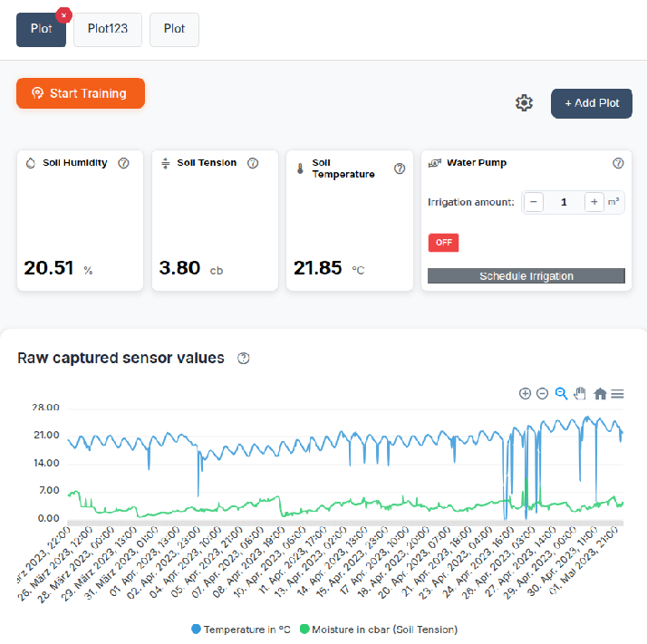The width and height of the screenshot is (647, 644).
Task: Reset chart zoom with home icon
Action: coord(600,394)
